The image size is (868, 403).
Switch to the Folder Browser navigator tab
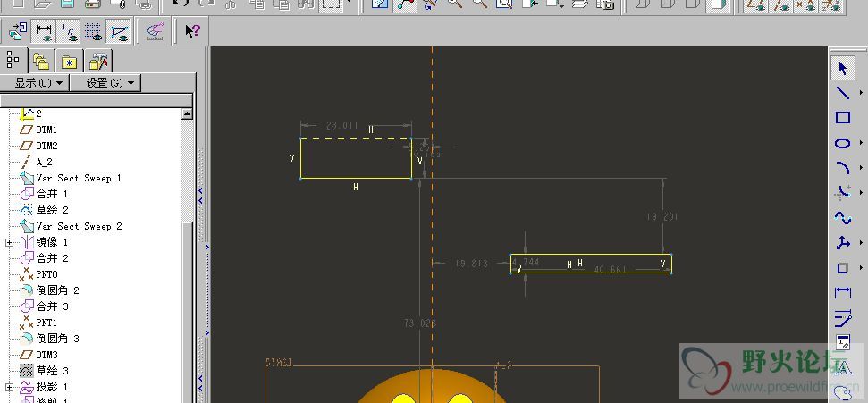click(41, 61)
